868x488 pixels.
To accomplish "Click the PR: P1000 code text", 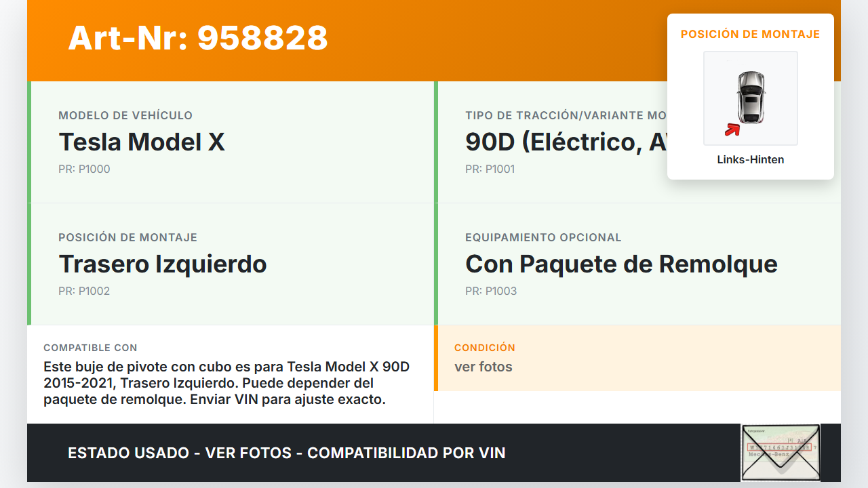I will point(84,169).
